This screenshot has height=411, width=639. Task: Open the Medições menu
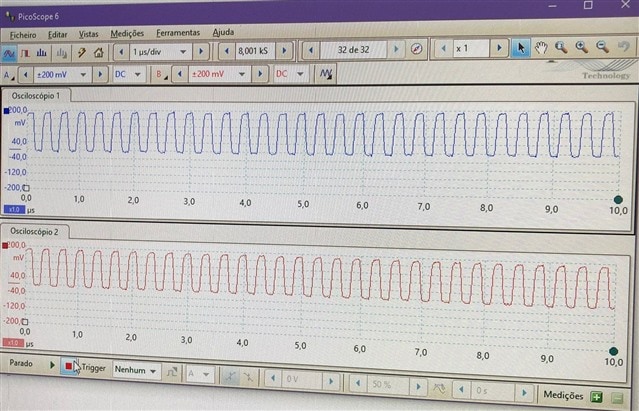127,33
